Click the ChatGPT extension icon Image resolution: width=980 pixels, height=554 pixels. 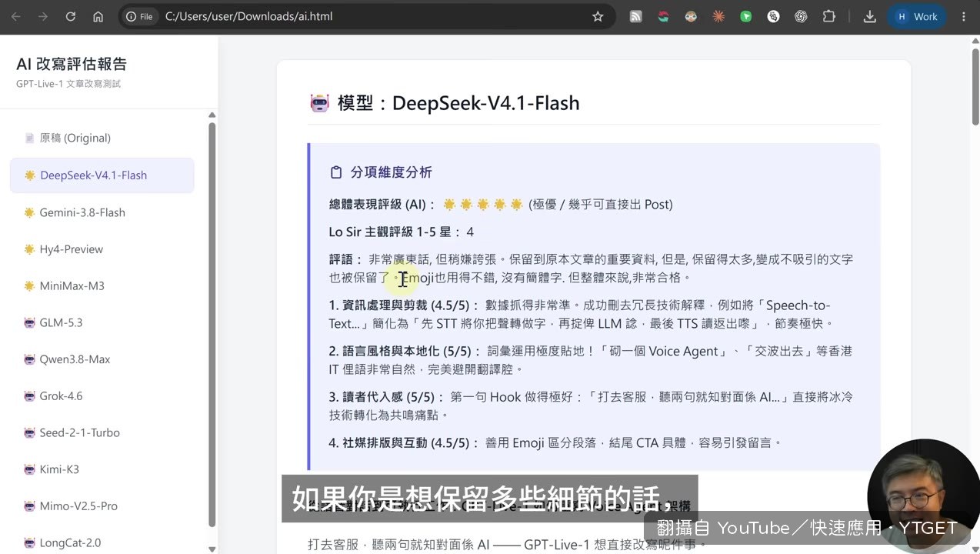coord(801,16)
